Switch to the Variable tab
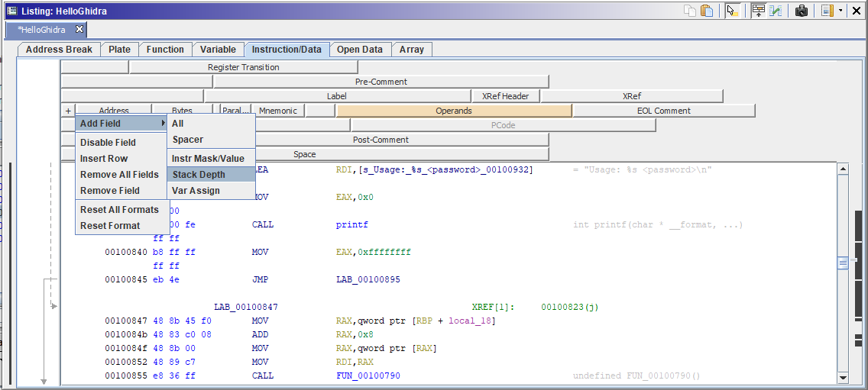 coord(218,50)
